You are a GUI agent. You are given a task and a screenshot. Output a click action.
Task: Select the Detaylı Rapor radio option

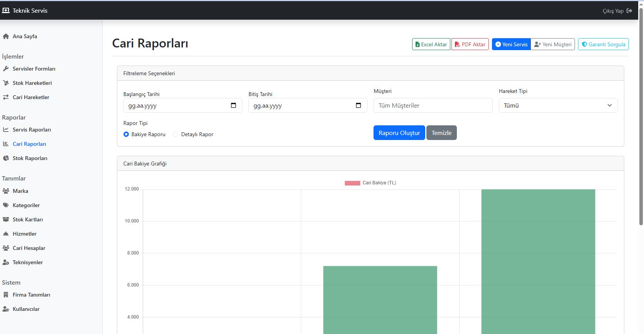[x=176, y=134]
